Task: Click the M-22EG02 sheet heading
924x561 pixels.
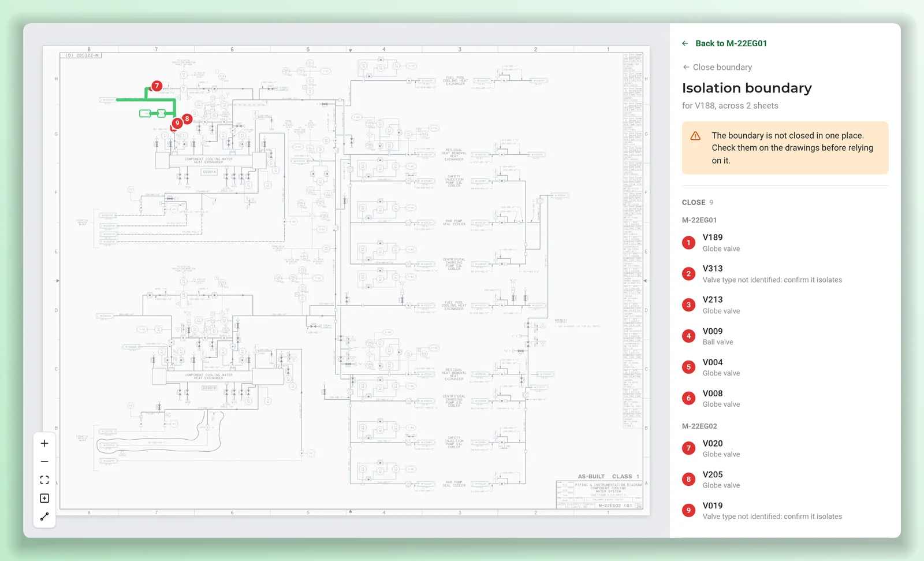Action: (x=699, y=426)
